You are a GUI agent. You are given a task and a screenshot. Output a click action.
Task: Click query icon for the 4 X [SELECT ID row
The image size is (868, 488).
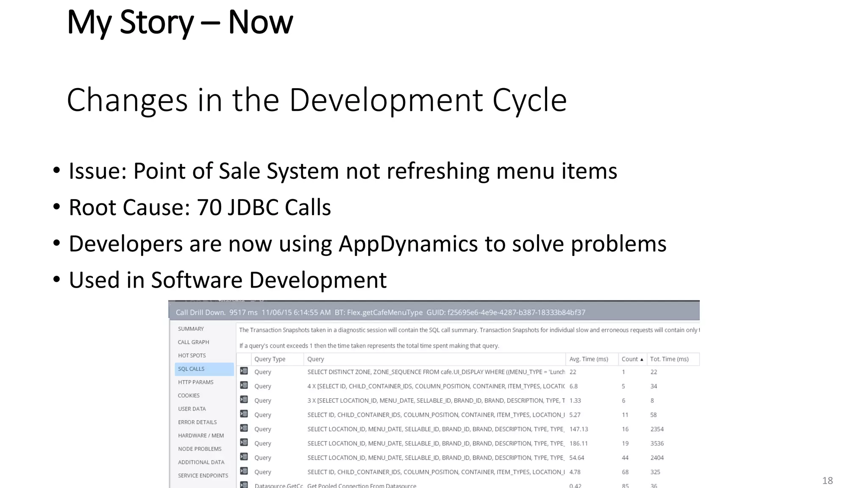(x=244, y=385)
